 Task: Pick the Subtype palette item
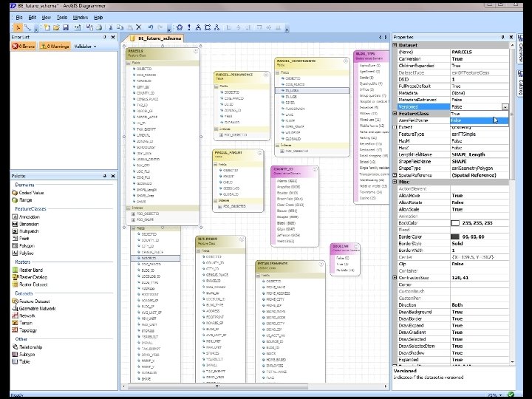(24, 354)
